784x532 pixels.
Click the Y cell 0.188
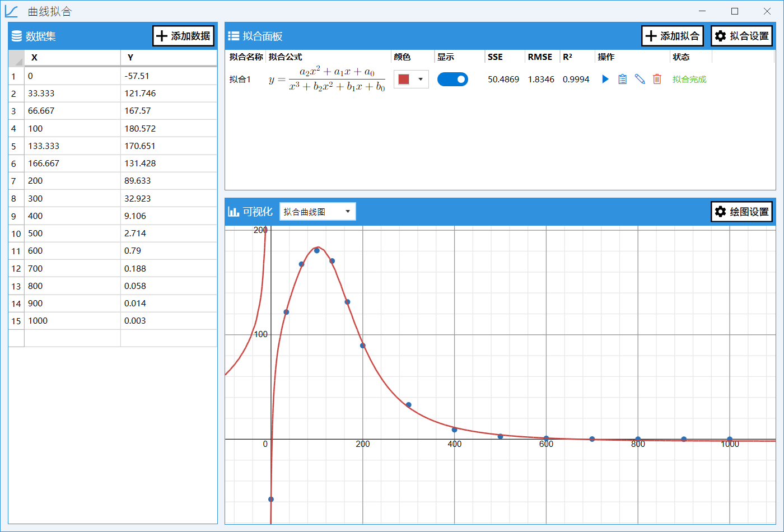pyautogui.click(x=169, y=269)
